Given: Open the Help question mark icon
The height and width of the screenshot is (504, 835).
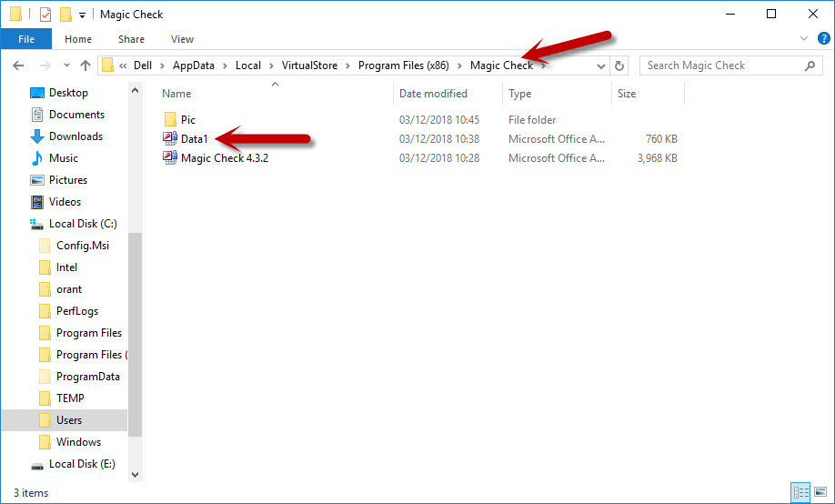Looking at the screenshot, I should tap(823, 38).
